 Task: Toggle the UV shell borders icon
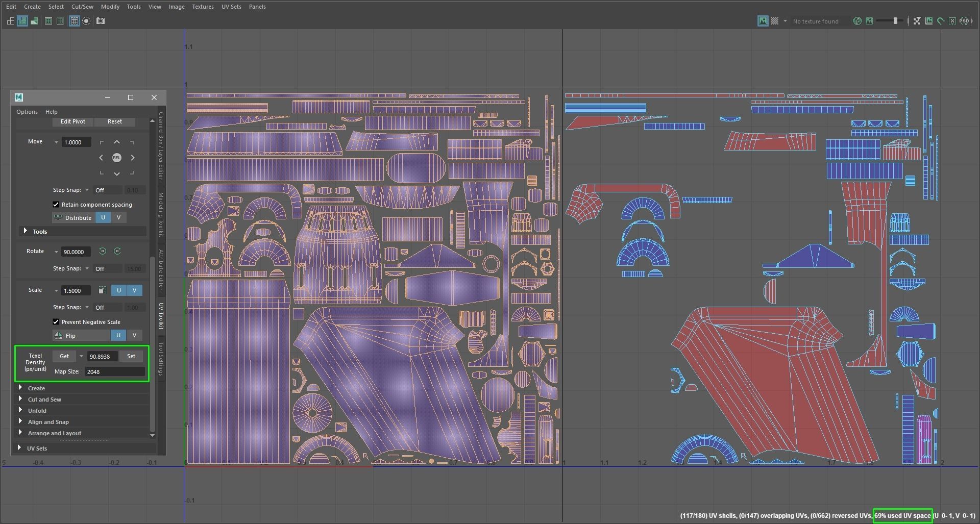pos(48,21)
